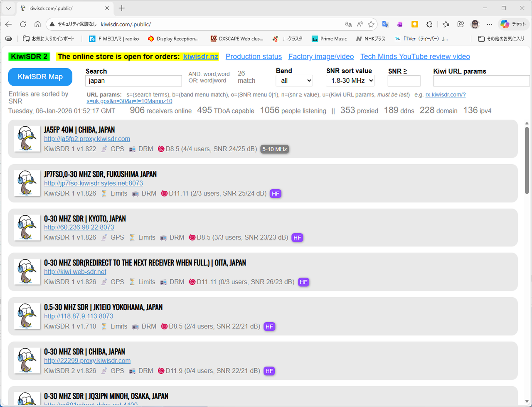Add this page to favorites with the star icon
The image size is (532, 407).
pyautogui.click(x=371, y=24)
